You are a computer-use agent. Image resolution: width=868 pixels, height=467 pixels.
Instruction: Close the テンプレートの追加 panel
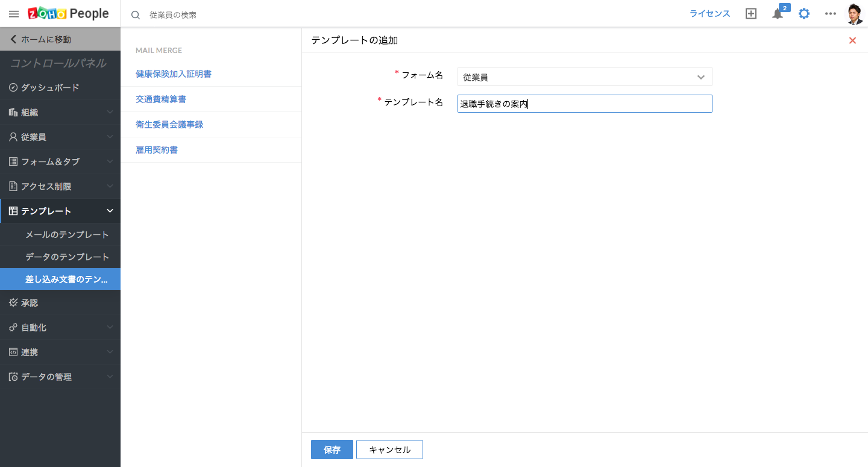[x=852, y=40]
